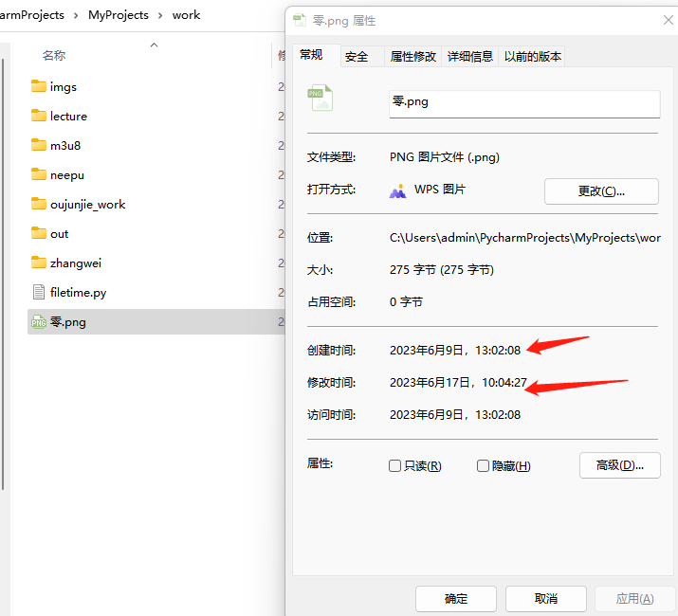The height and width of the screenshot is (616, 678).
Task: Click the large PNG icon in properties
Action: 321,100
